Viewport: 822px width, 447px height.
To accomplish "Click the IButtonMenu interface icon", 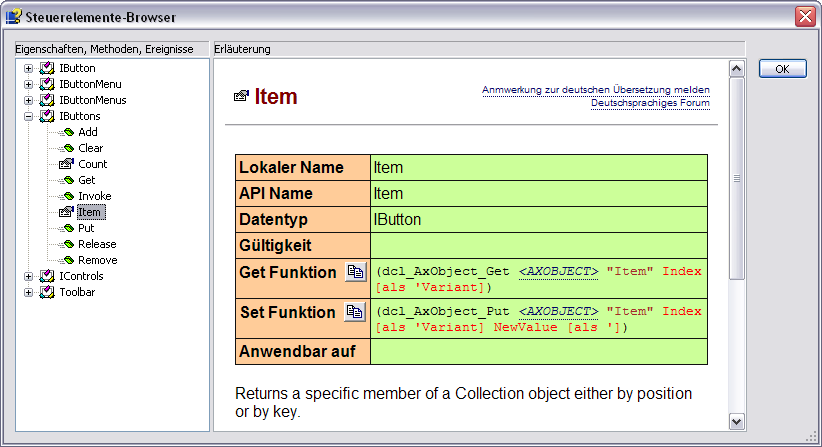I will (47, 84).
